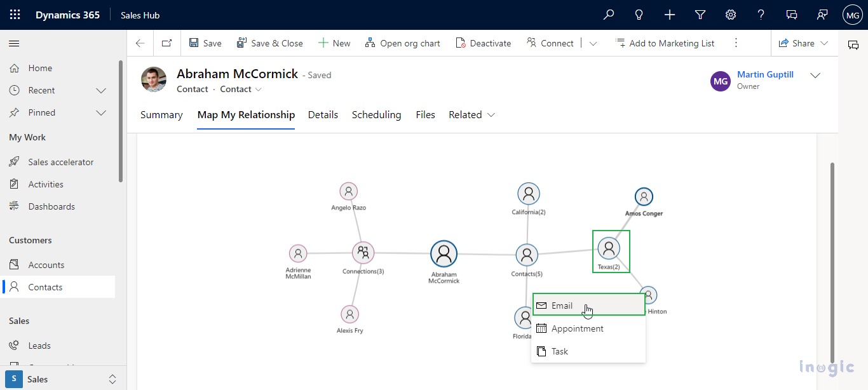Select the Search icon in the top bar
This screenshot has height=390, width=868.
[608, 15]
